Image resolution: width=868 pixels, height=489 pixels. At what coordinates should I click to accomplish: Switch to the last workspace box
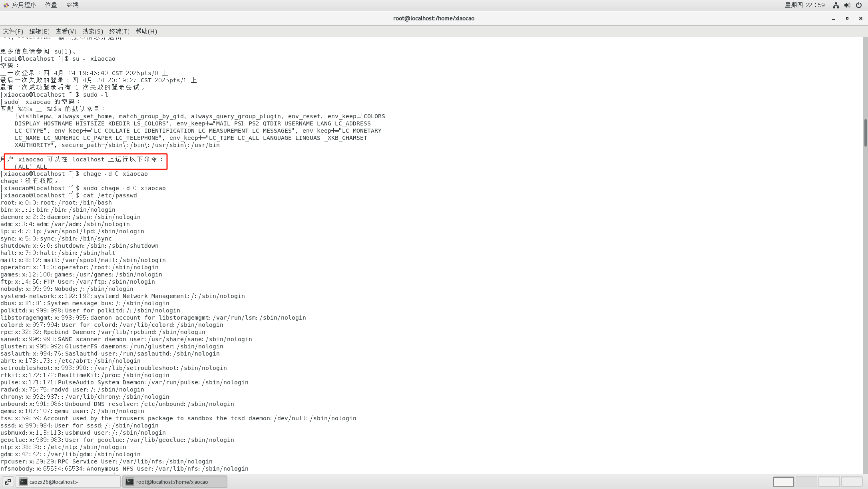pos(852,482)
